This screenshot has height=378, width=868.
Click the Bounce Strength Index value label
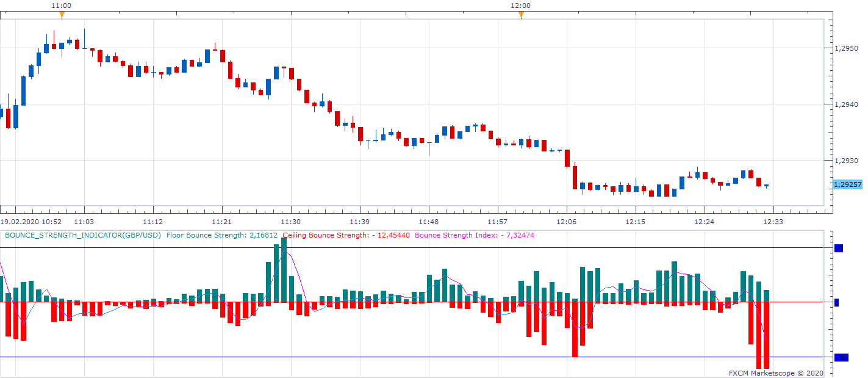[x=475, y=235]
